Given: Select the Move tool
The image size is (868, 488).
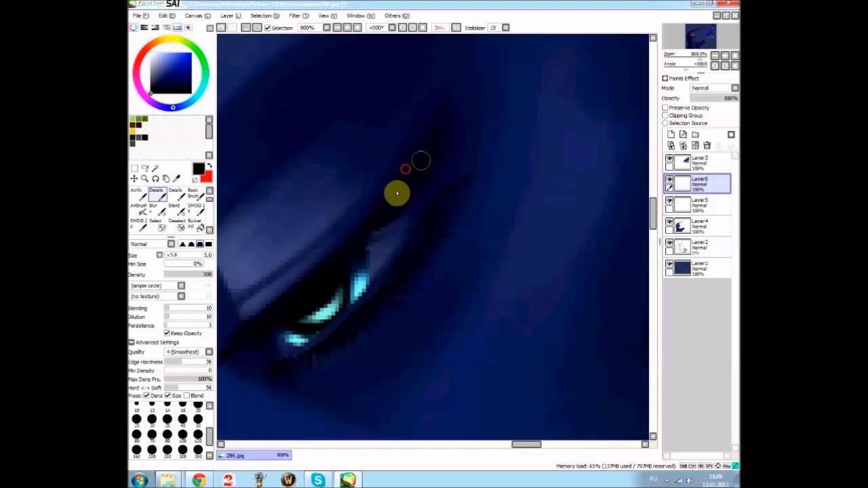Looking at the screenshot, I should [x=134, y=178].
